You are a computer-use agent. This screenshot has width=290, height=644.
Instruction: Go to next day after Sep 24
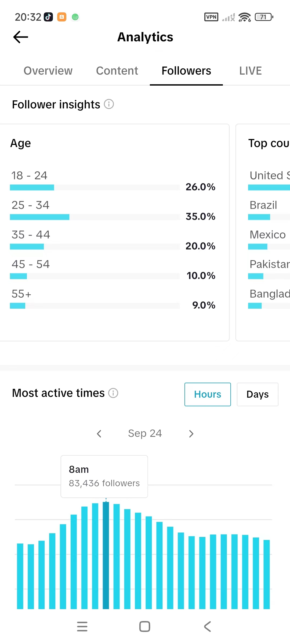coord(191,434)
